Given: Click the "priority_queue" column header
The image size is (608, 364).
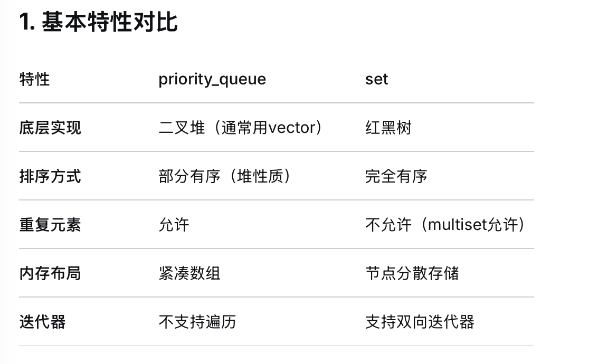Looking at the screenshot, I should coord(212,79).
